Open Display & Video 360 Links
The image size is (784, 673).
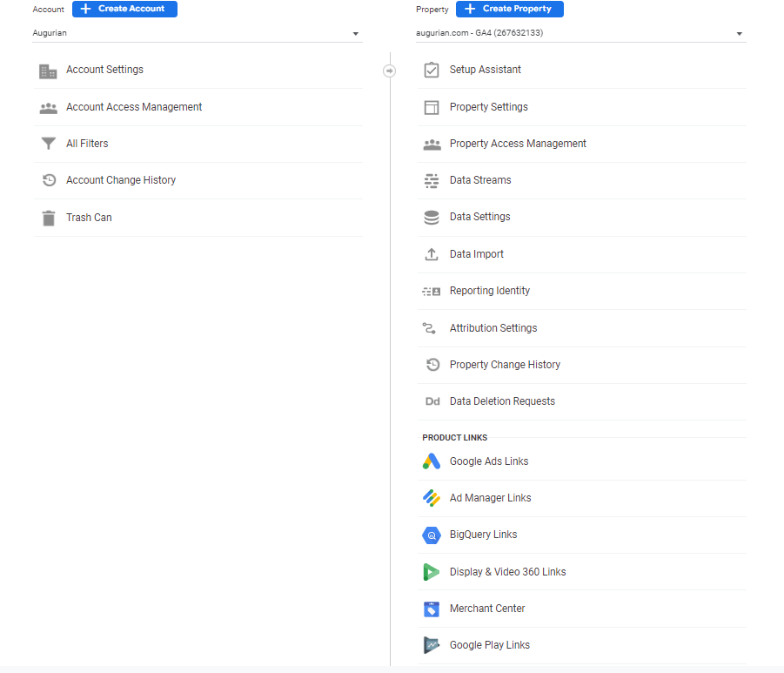point(582,572)
